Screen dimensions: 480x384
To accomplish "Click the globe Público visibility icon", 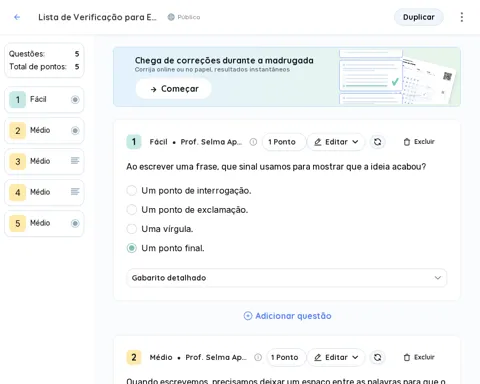I will pyautogui.click(x=171, y=17).
